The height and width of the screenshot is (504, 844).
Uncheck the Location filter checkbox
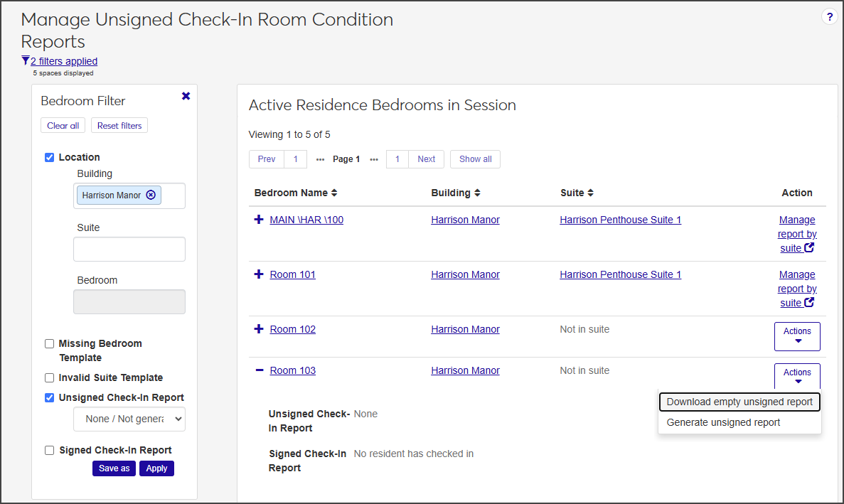click(x=50, y=157)
